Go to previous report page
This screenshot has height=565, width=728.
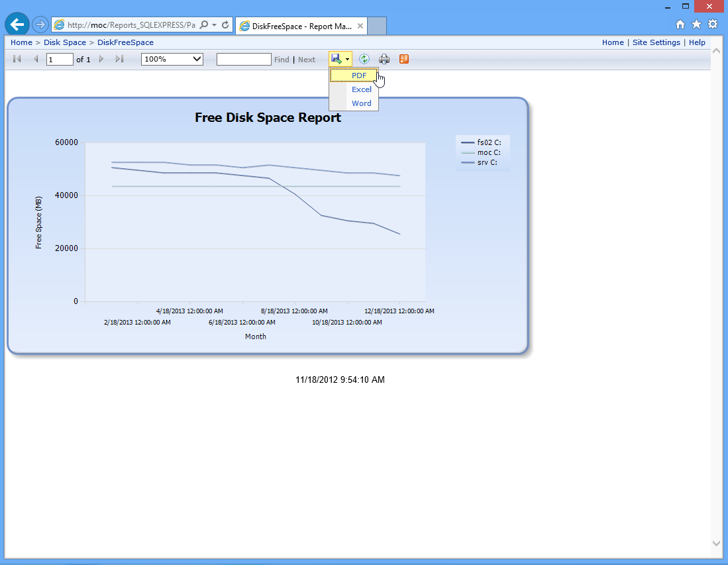coord(36,59)
